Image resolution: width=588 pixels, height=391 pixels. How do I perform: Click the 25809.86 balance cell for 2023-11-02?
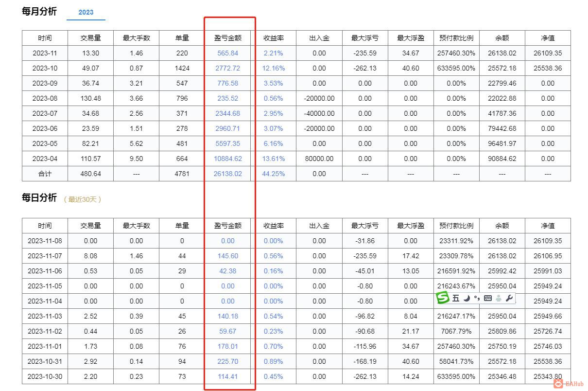[502, 331]
